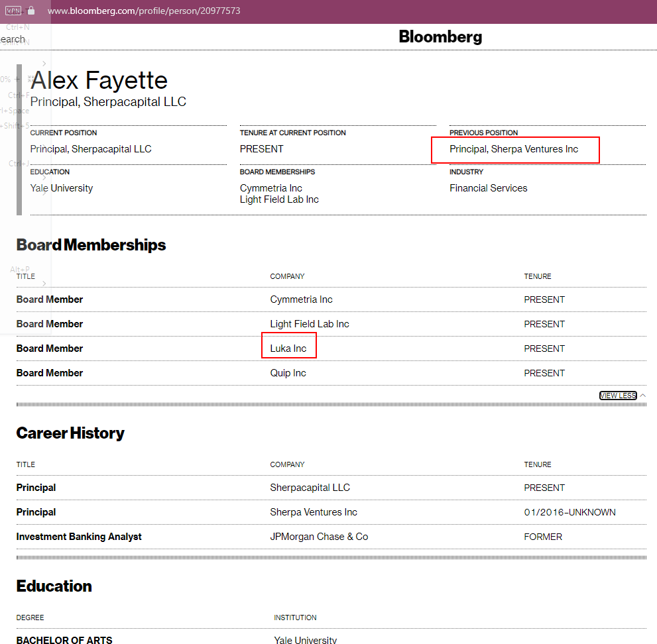Click the Investment Banking Analyst title
The height and width of the screenshot is (644, 657).
pos(79,537)
